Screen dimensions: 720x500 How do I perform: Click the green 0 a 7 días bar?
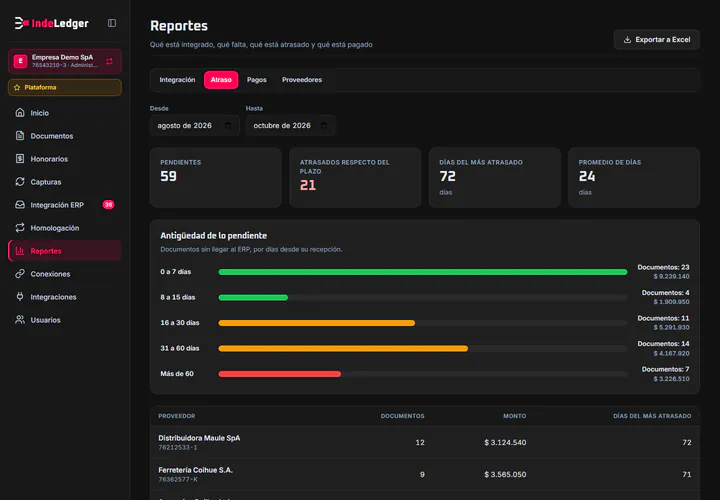pyautogui.click(x=423, y=272)
